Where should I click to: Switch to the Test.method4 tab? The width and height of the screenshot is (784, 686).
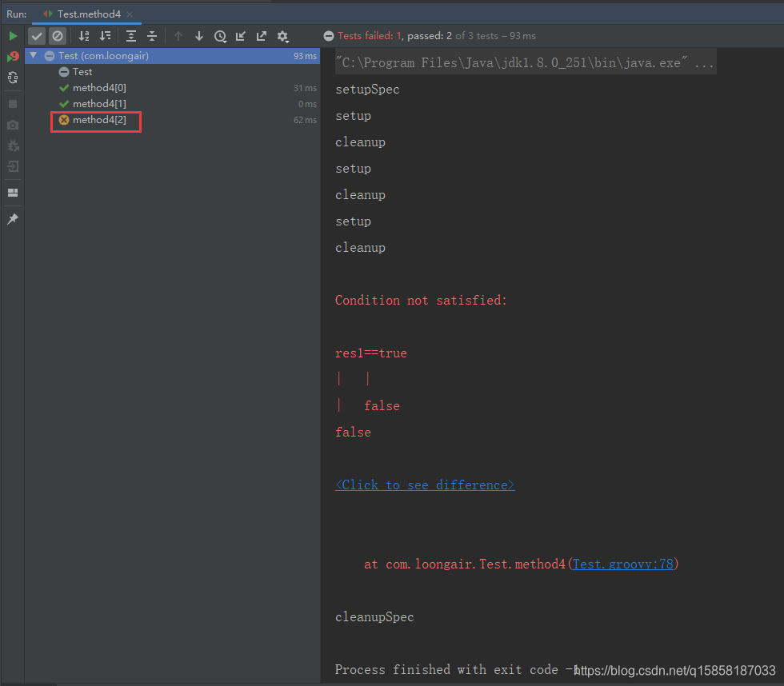88,14
